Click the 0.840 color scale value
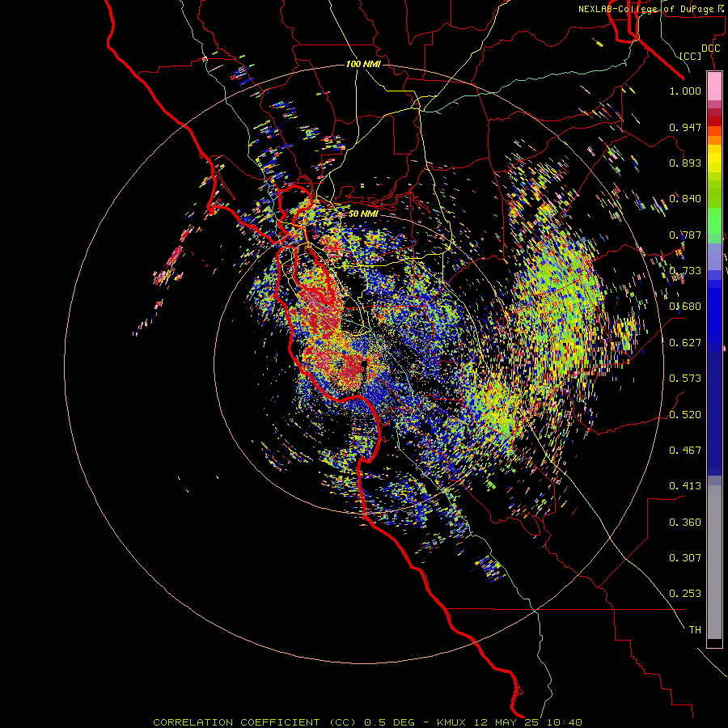The width and height of the screenshot is (728, 728). click(x=685, y=199)
